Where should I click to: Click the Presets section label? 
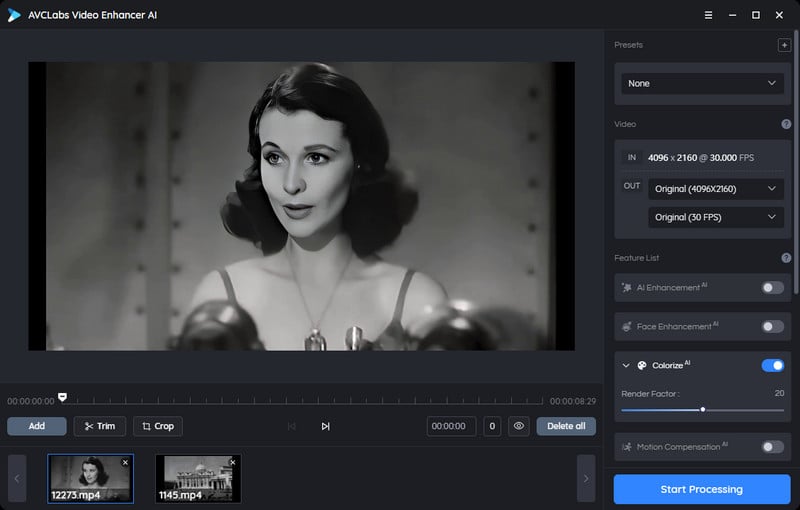(628, 45)
